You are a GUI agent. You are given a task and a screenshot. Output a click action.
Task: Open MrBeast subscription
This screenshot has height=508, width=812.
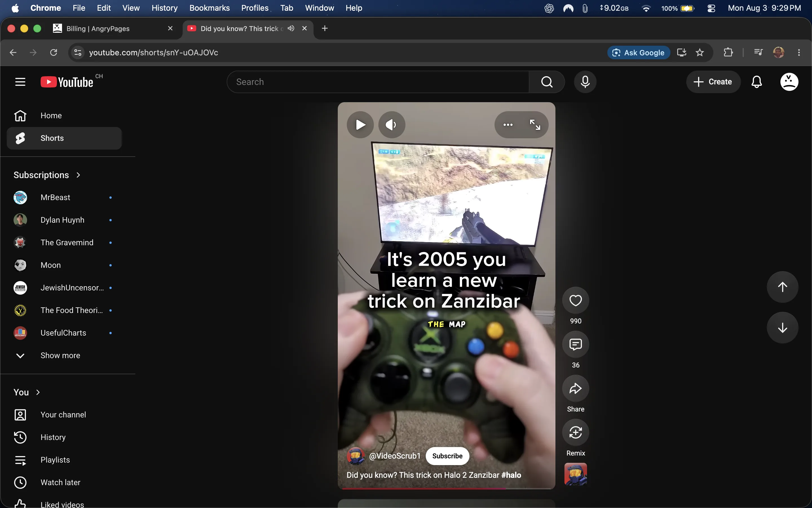[x=64, y=198]
